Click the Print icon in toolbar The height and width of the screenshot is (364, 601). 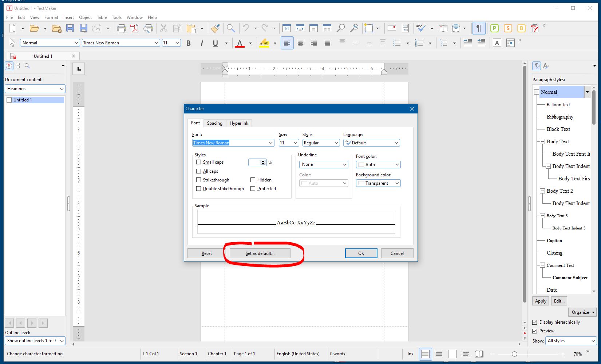[x=121, y=28]
